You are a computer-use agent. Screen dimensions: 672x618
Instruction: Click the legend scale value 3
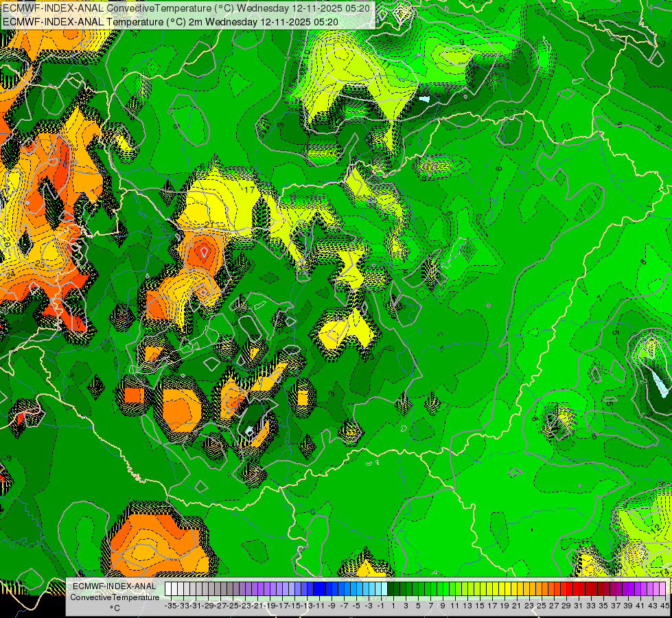(x=406, y=606)
